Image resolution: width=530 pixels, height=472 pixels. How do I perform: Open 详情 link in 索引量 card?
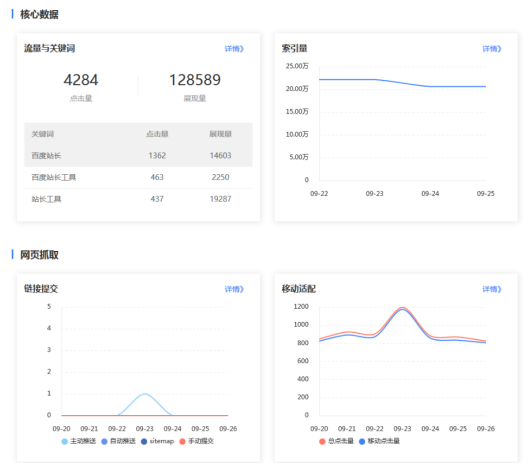(x=491, y=49)
